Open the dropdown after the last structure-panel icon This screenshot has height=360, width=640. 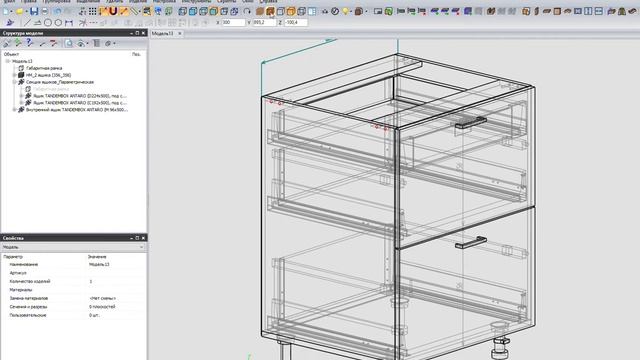114,43
